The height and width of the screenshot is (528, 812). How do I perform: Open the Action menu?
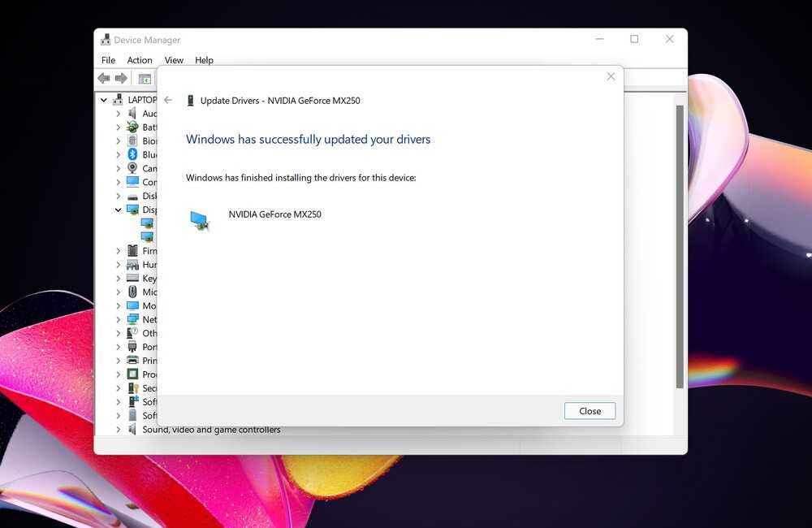(x=139, y=60)
